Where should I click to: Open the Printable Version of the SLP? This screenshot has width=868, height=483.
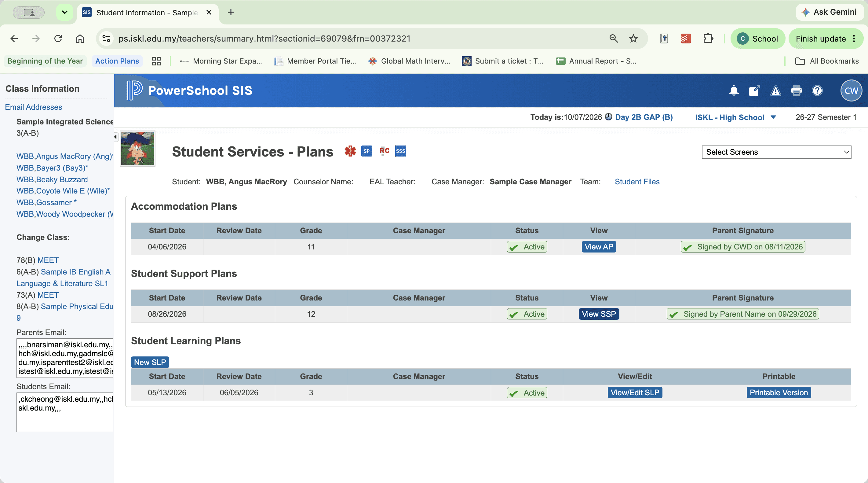click(x=779, y=392)
